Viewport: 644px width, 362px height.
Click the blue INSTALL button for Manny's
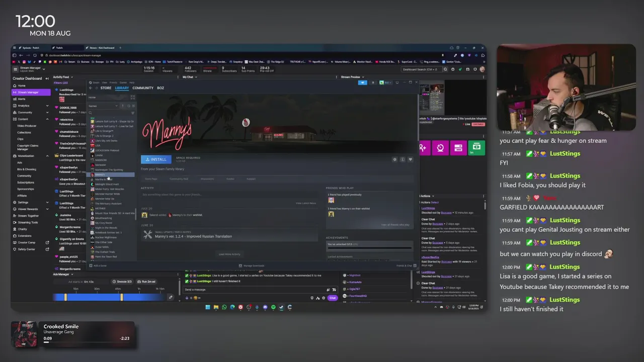coord(155,159)
